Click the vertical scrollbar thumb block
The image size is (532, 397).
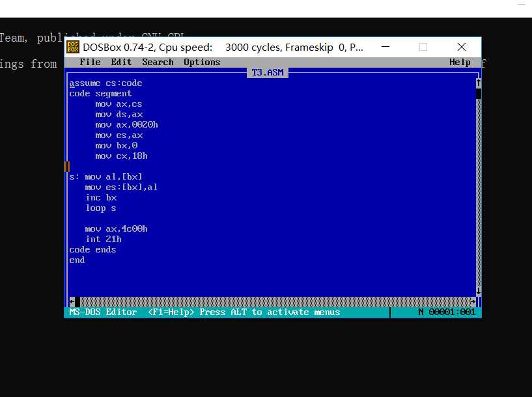tap(479, 94)
